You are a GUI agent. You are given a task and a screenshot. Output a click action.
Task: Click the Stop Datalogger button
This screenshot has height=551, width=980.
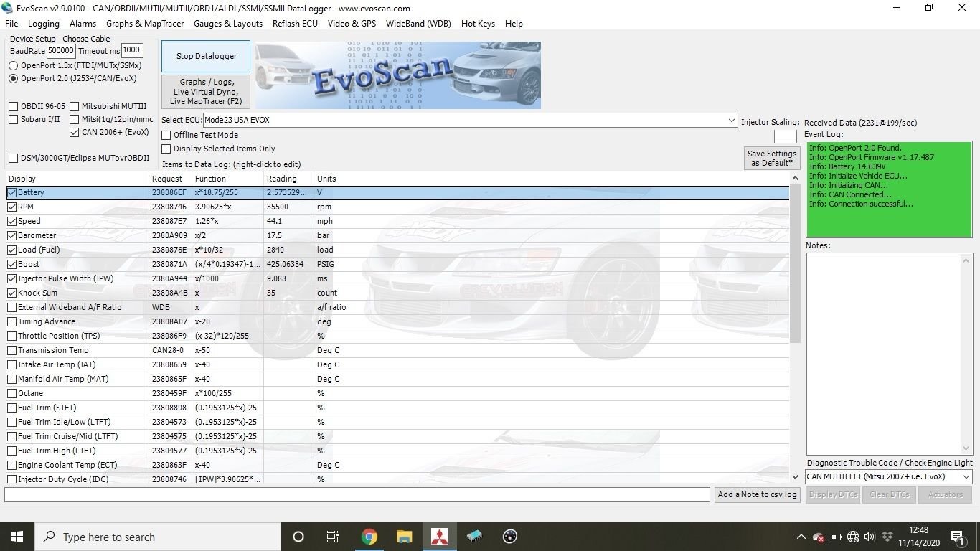coord(205,56)
